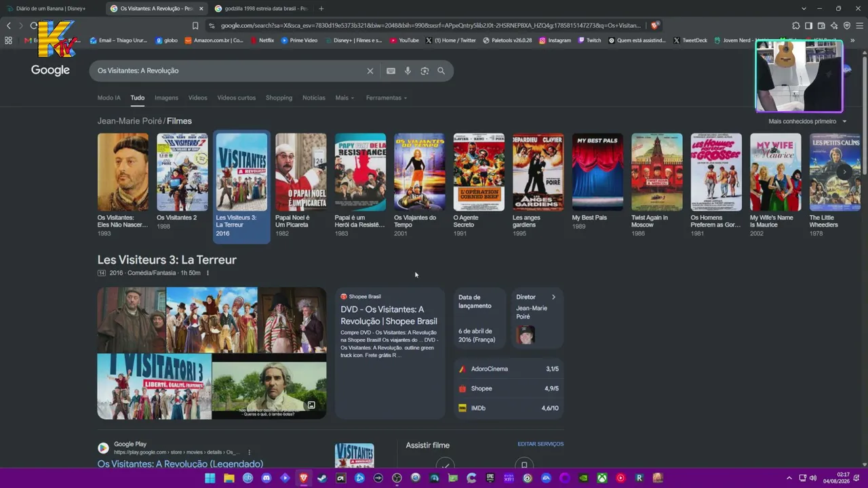The height and width of the screenshot is (488, 868).
Task: Click the EDITAR SERVIÇOS link
Action: [x=540, y=444]
